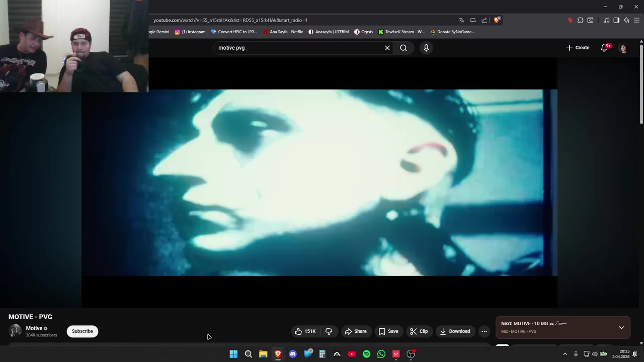Open the Motive channel avatar
Viewport: 644px width, 362px height.
coord(15,331)
